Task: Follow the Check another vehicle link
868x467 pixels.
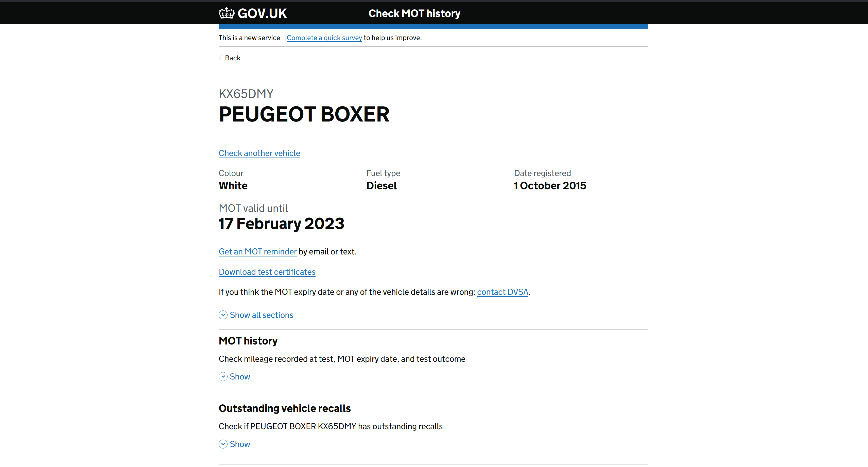Action: coord(259,153)
